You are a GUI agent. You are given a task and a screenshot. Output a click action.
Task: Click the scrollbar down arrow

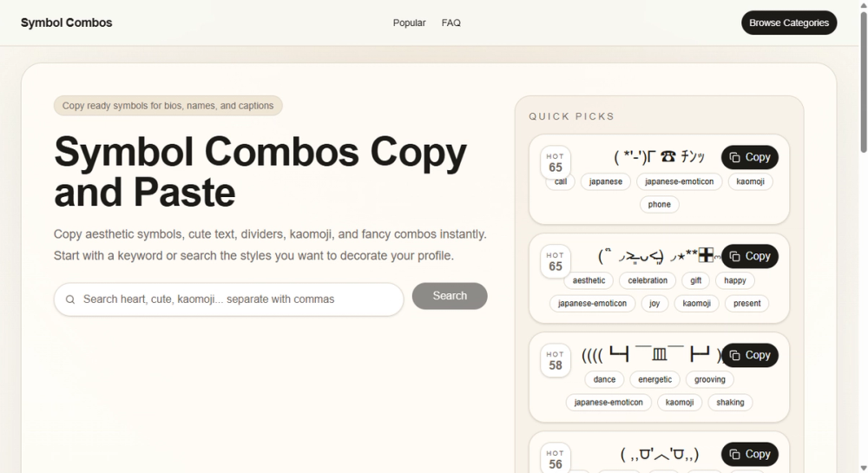tap(863, 468)
